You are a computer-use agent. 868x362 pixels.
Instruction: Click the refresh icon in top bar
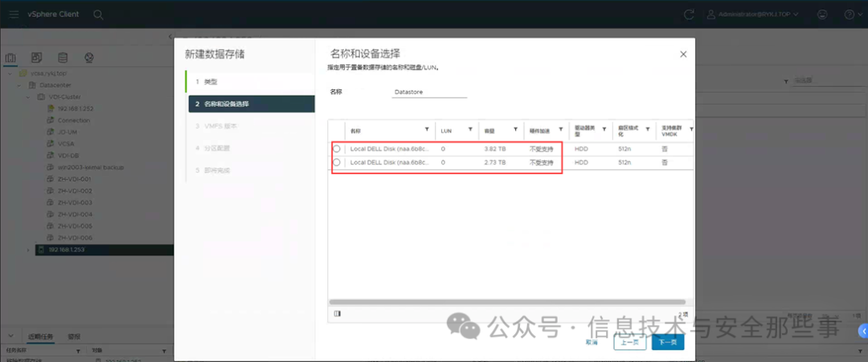click(689, 14)
